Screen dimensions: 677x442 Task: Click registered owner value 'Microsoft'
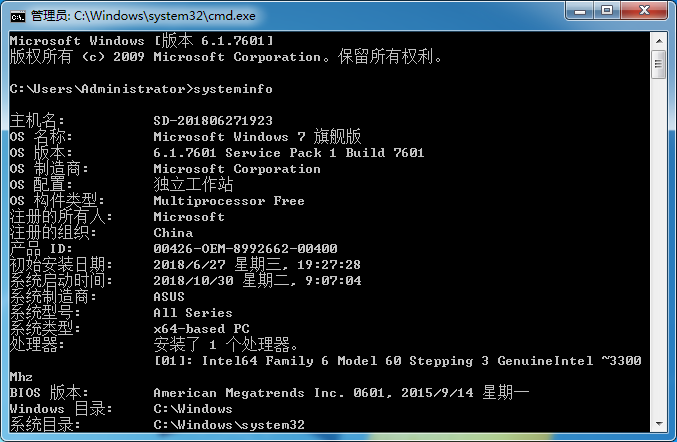[x=189, y=217]
